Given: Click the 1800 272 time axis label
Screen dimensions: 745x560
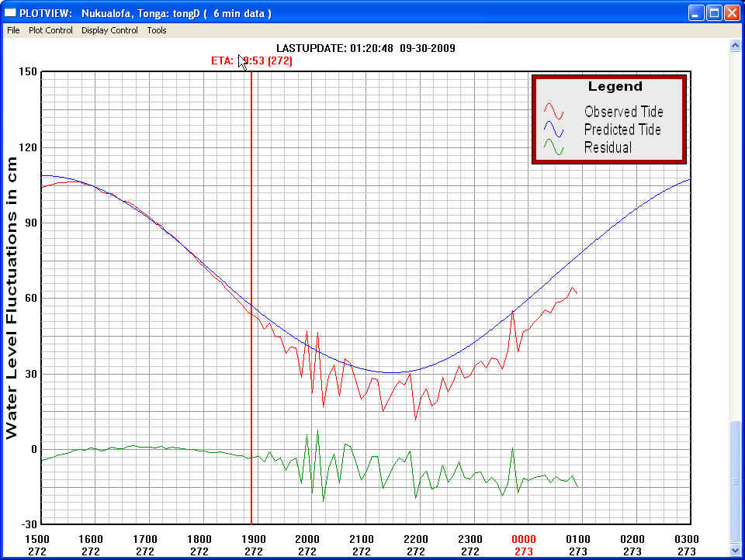Looking at the screenshot, I should [199, 545].
